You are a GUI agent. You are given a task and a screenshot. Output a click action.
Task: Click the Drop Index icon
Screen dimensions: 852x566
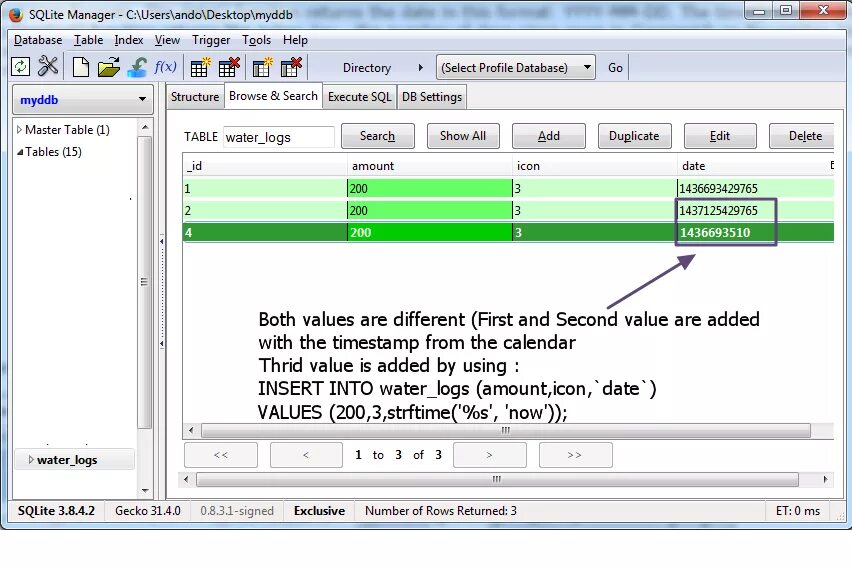pyautogui.click(x=291, y=67)
